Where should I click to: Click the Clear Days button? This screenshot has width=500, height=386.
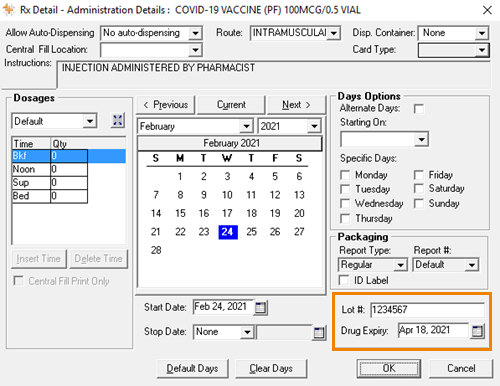coord(271,368)
